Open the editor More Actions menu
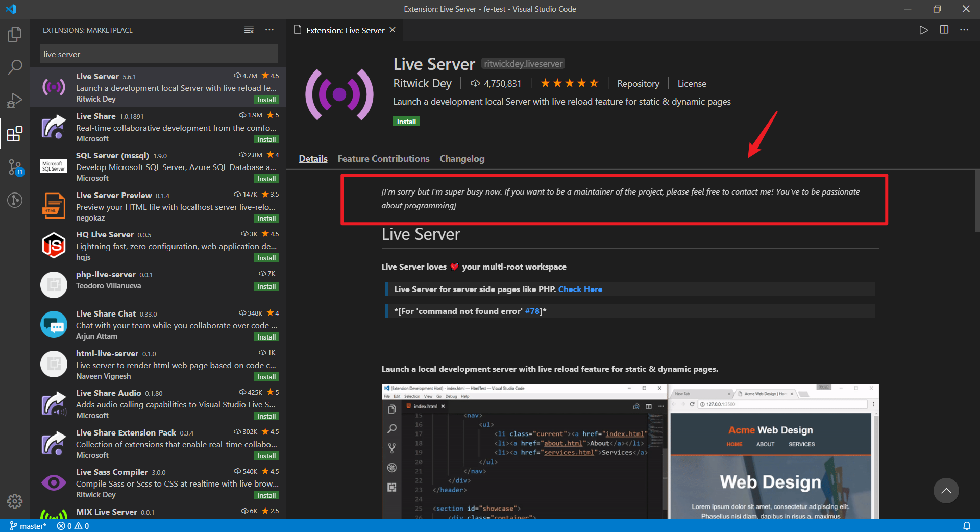Viewport: 980px width, 532px height. click(x=965, y=30)
